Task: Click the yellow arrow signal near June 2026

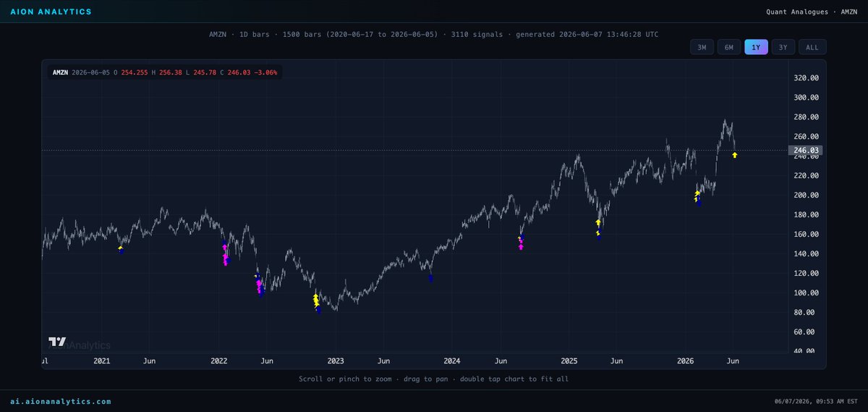Action: tap(735, 155)
